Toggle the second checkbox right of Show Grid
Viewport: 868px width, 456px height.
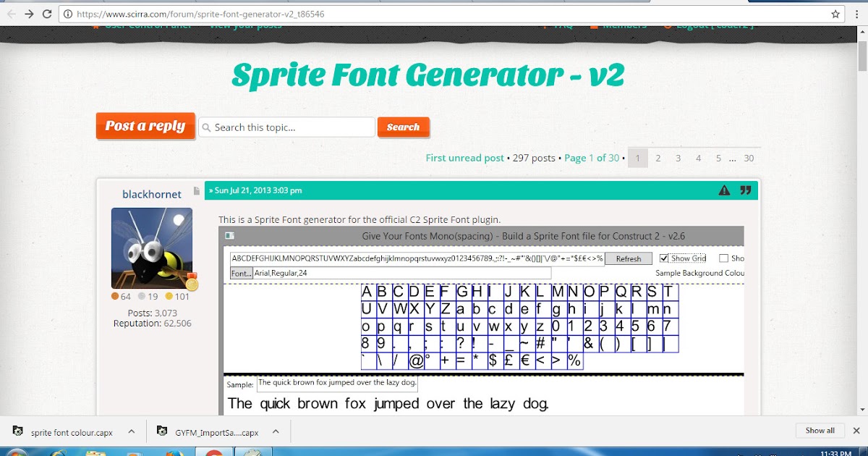click(x=723, y=258)
